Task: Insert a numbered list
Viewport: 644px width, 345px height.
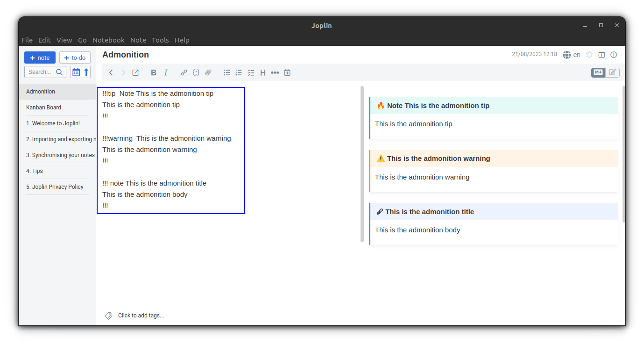Action: click(239, 72)
